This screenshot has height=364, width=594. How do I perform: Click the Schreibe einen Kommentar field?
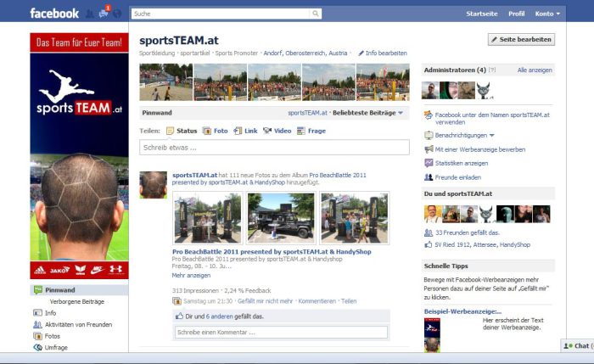(x=281, y=333)
